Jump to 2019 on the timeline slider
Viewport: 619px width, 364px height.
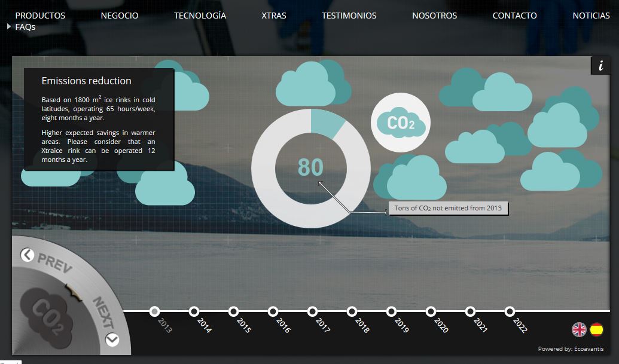coord(391,311)
